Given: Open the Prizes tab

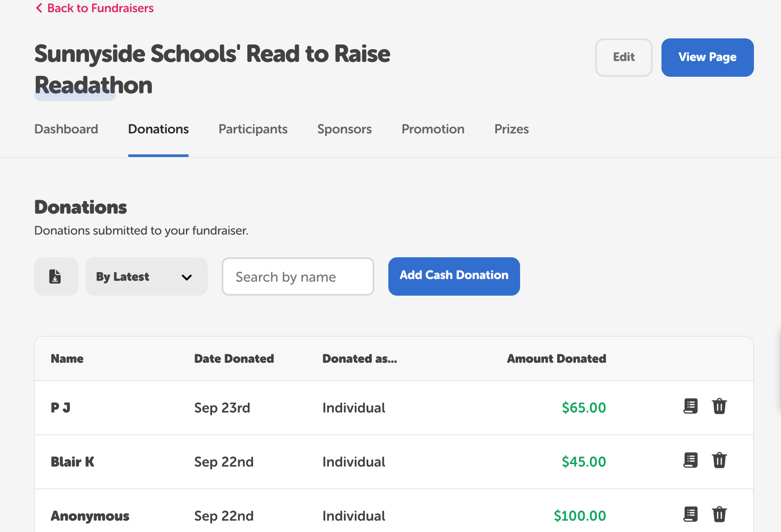Looking at the screenshot, I should point(511,129).
